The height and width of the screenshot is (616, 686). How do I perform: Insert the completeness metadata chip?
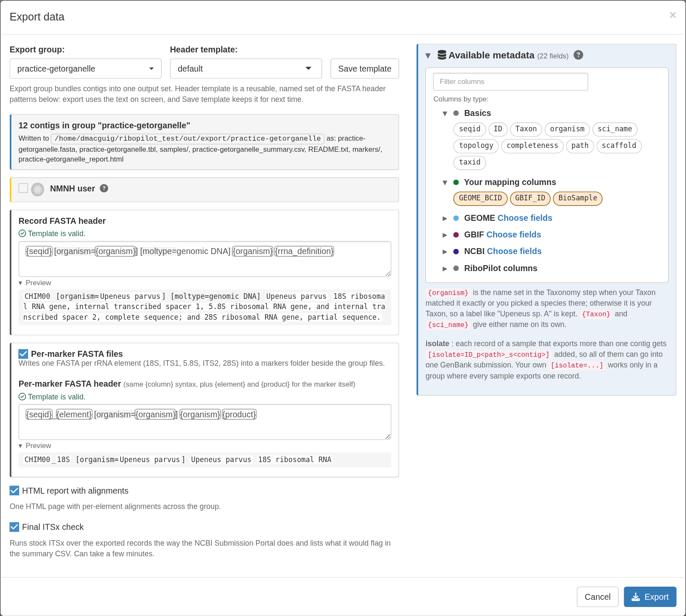point(532,146)
